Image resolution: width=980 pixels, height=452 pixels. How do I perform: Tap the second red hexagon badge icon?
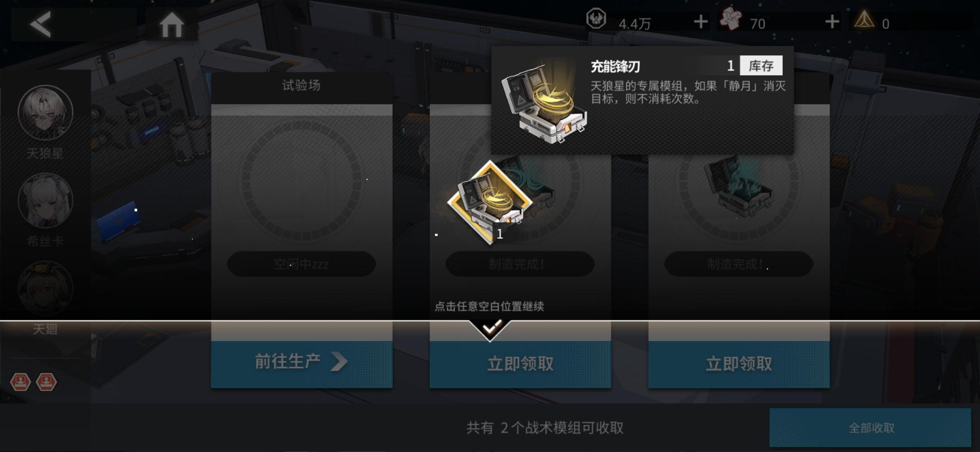46,382
